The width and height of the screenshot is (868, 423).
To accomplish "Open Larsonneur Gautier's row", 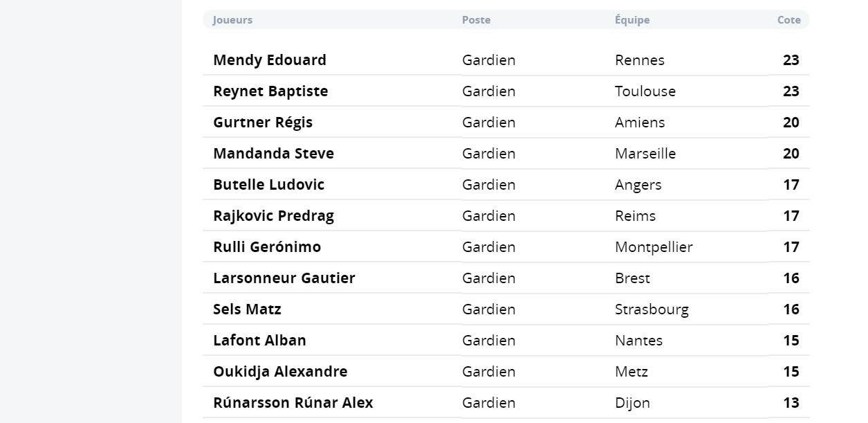I will [284, 278].
